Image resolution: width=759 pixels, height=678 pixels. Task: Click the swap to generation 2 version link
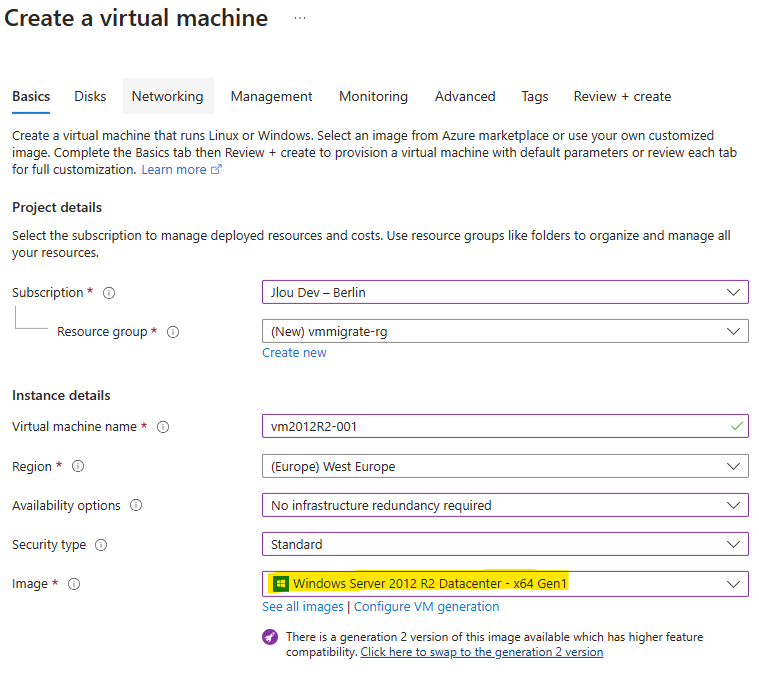[x=482, y=652]
